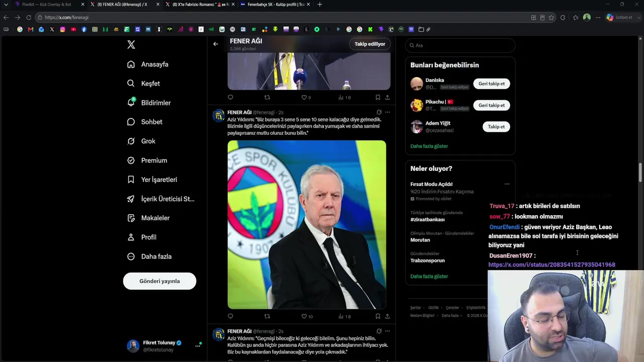Open browser settings and more menu

pyautogui.click(x=598, y=18)
